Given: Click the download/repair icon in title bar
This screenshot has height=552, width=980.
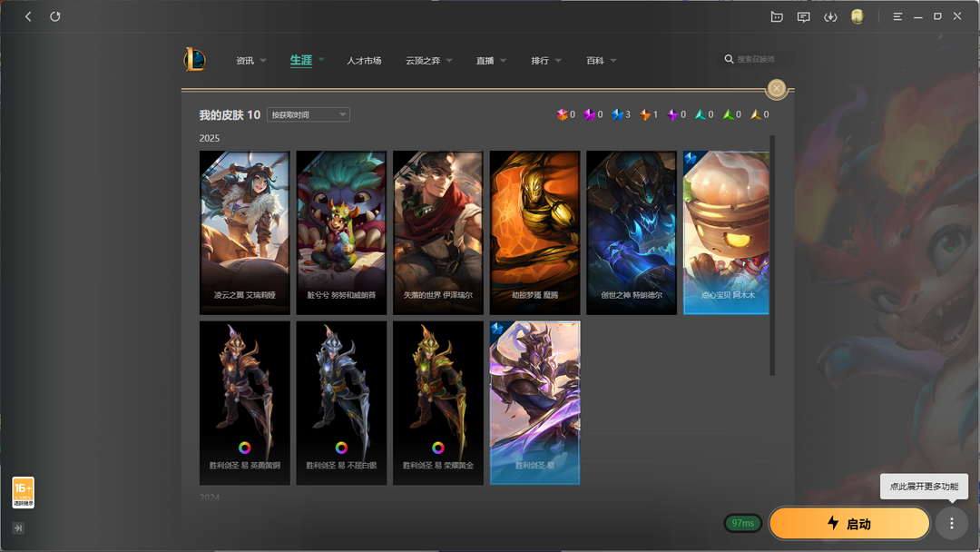Looking at the screenshot, I should (830, 17).
